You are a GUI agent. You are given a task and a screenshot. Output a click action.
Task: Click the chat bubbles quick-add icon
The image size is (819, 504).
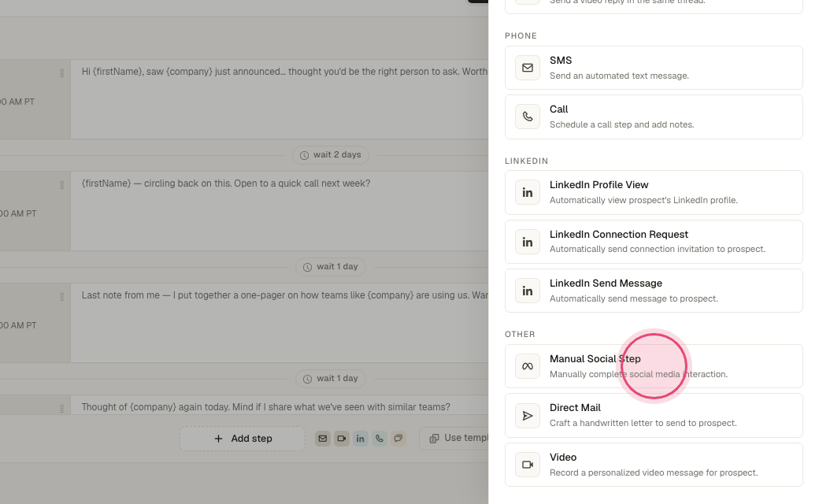398,439
